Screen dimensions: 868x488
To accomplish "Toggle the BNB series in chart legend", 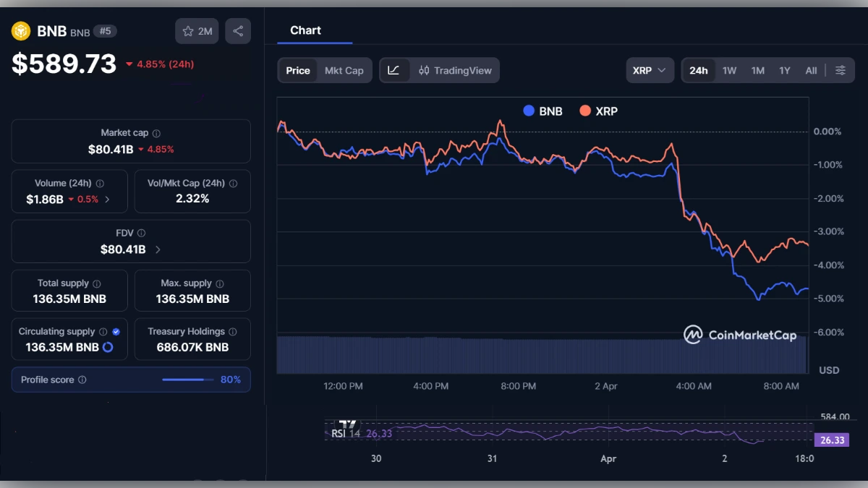I will (541, 111).
